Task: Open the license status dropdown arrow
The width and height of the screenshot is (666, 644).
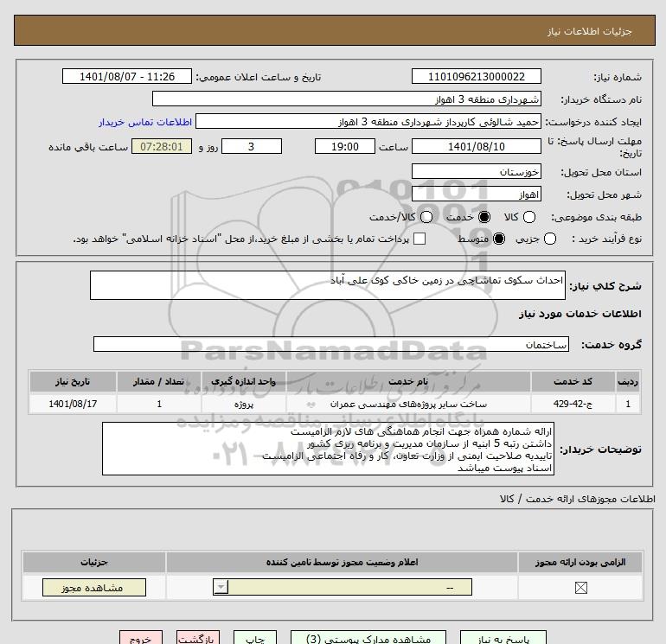Action: point(221,588)
